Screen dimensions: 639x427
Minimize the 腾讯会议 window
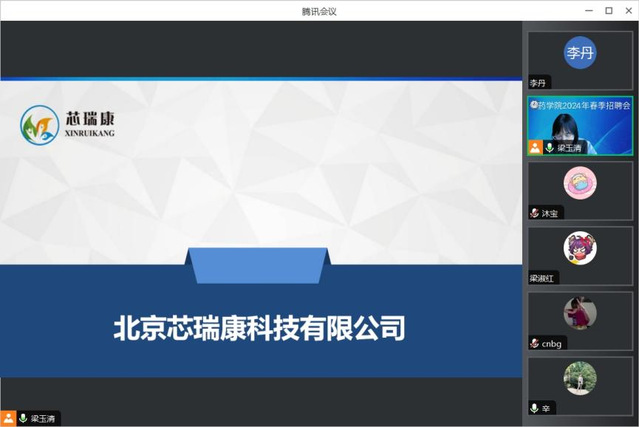(586, 10)
